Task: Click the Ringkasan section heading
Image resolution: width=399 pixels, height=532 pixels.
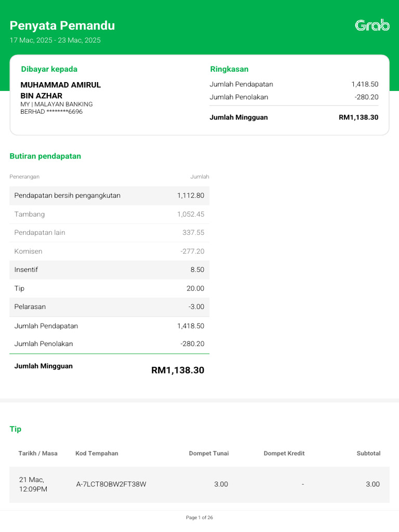Action: pos(229,69)
